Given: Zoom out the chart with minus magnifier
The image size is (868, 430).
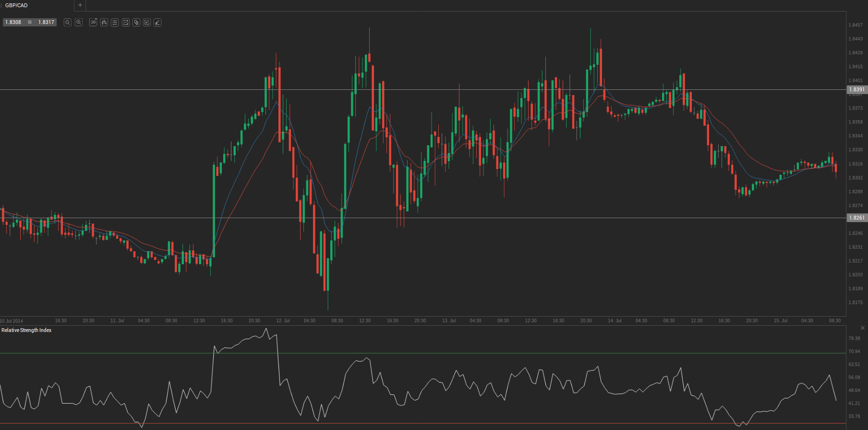Looking at the screenshot, I should [68, 23].
